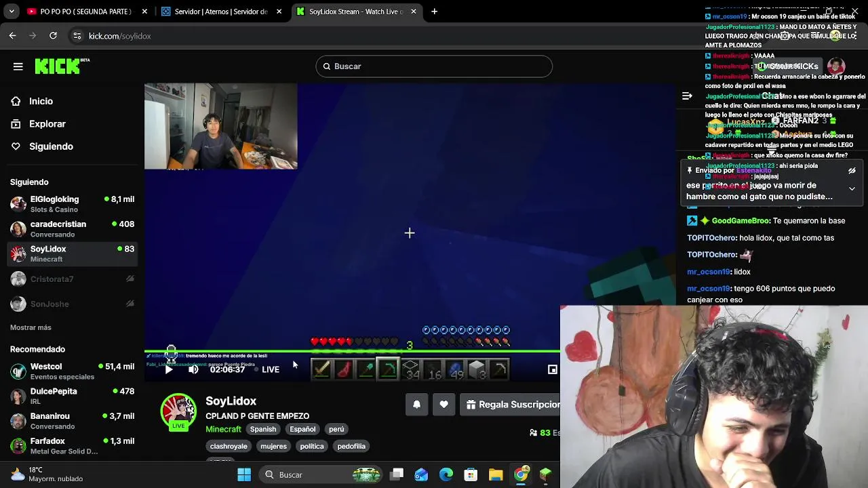The image size is (868, 488).
Task: Open a new browser tab
Action: [x=434, y=12]
